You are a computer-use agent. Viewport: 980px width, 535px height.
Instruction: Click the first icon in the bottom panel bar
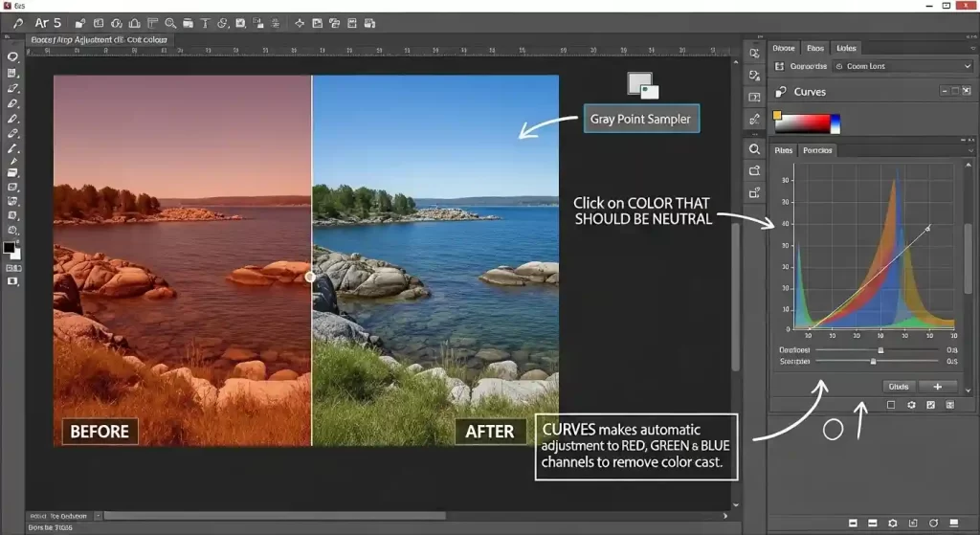pos(853,523)
